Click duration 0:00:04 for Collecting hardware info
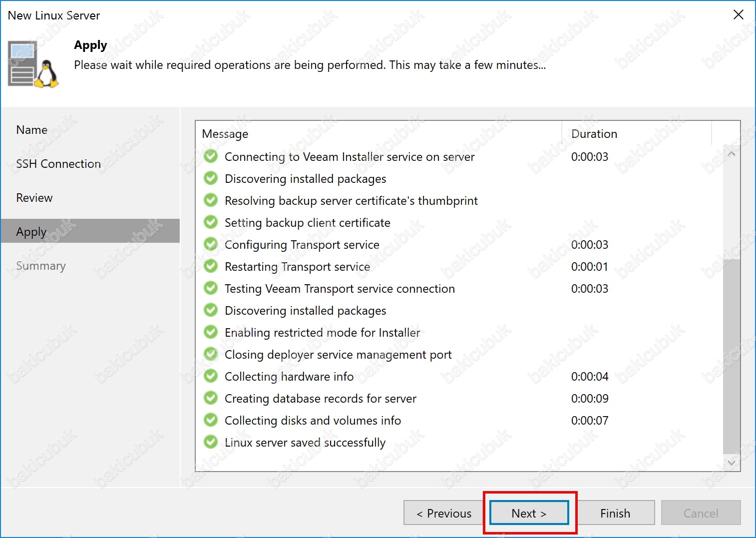The height and width of the screenshot is (538, 756). coord(590,376)
